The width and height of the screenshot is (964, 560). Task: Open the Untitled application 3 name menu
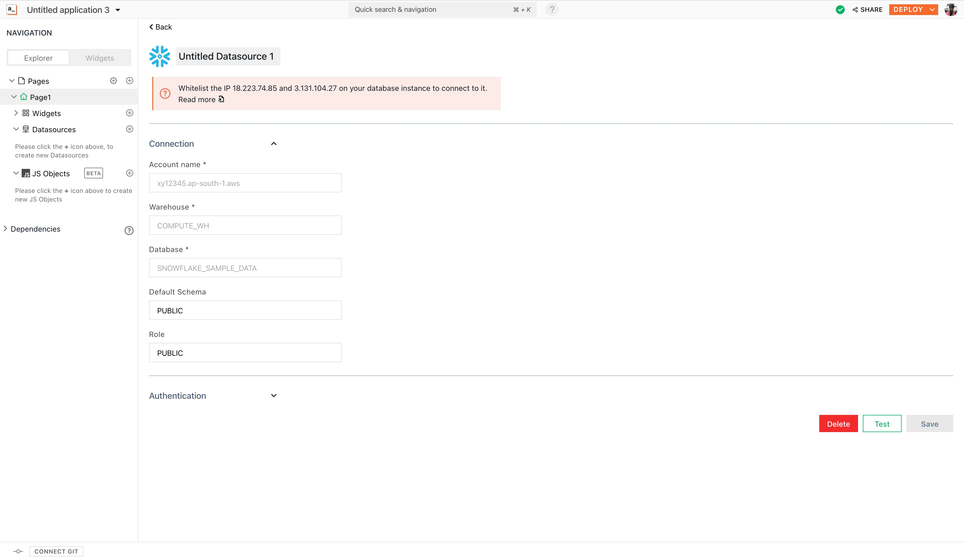(x=118, y=10)
